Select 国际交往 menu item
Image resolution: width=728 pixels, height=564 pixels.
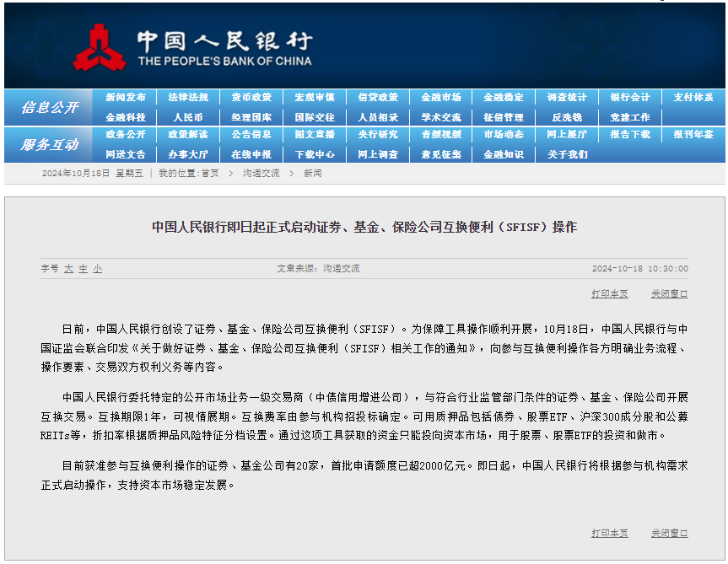coord(315,117)
